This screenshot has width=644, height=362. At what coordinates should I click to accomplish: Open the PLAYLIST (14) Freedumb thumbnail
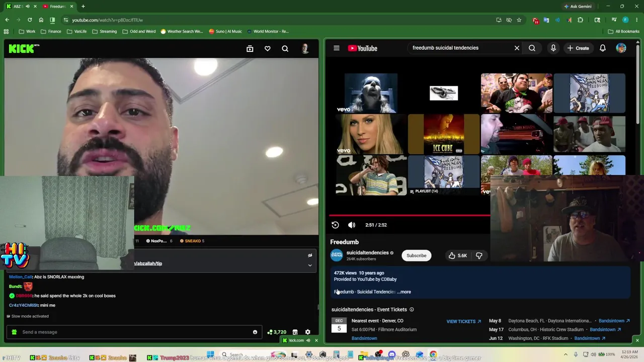click(443, 175)
